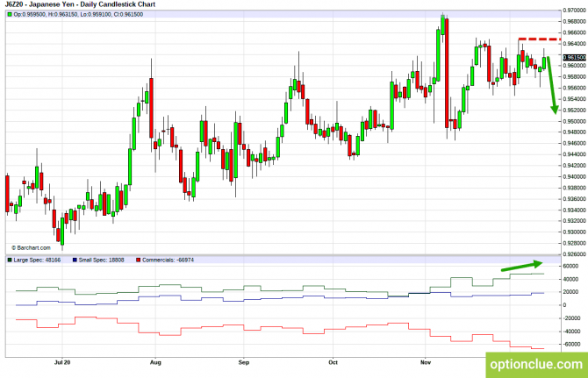Click the 0.928000 price axis label
588x378 pixels.
click(575, 243)
